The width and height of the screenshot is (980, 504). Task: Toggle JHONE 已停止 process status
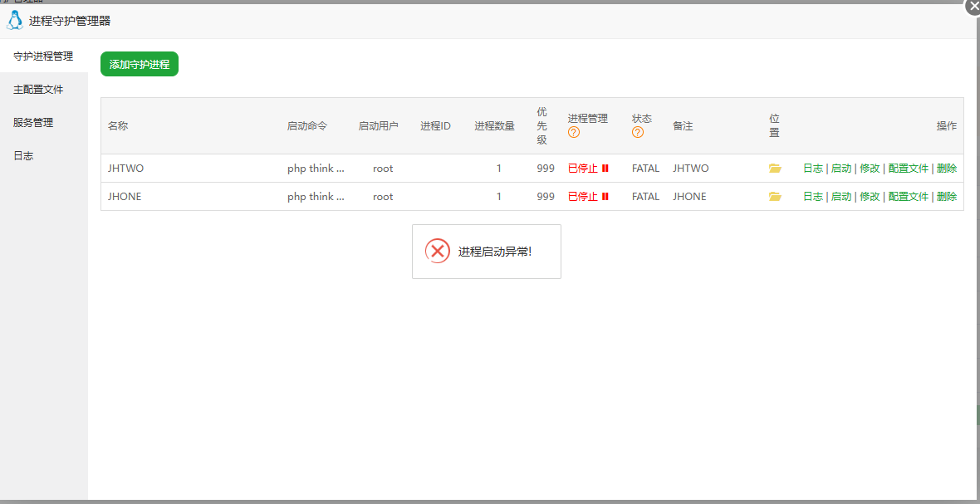pos(588,197)
